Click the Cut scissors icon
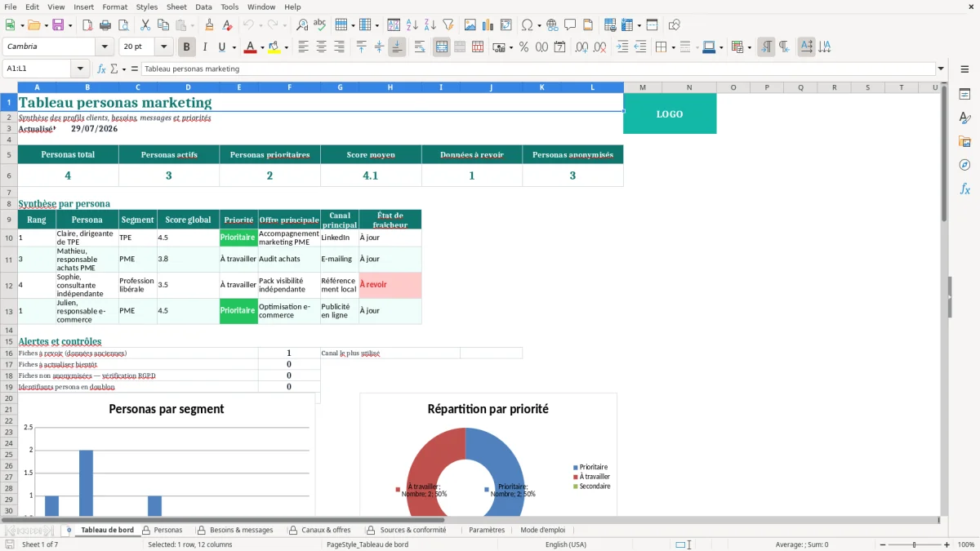Viewport: 980px width, 551px height. (x=145, y=25)
